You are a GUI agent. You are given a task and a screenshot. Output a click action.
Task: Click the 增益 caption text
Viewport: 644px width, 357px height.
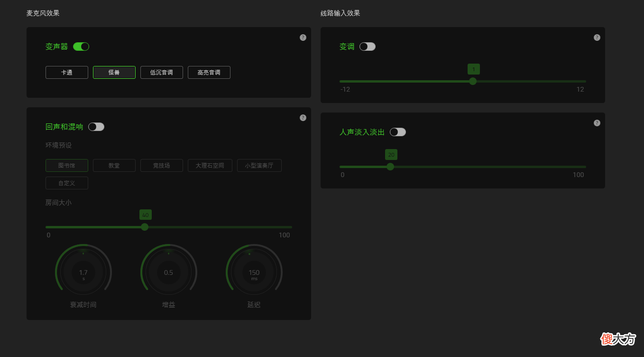point(169,305)
